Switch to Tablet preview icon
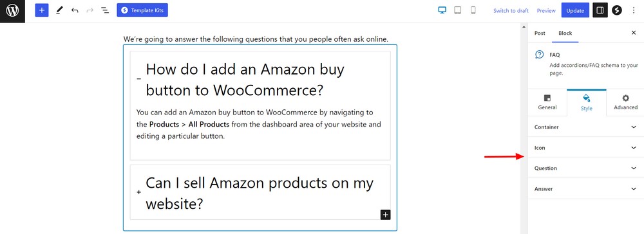Viewport: 644px width, 234px height. click(457, 11)
